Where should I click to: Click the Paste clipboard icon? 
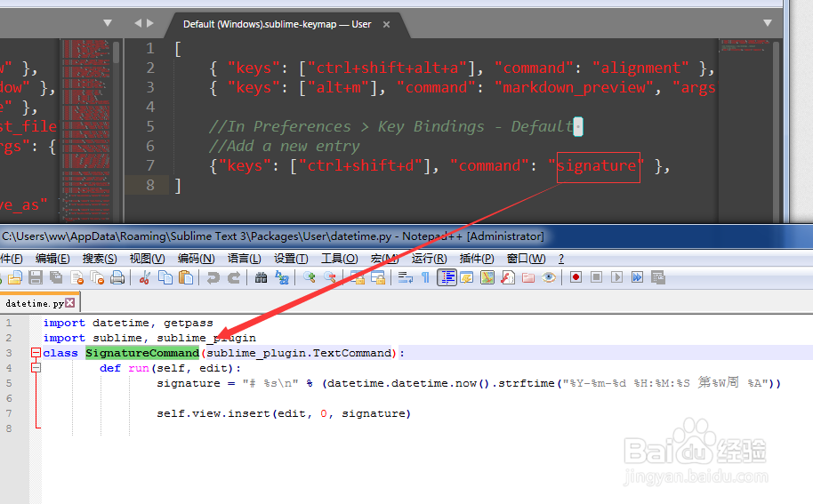(x=186, y=277)
